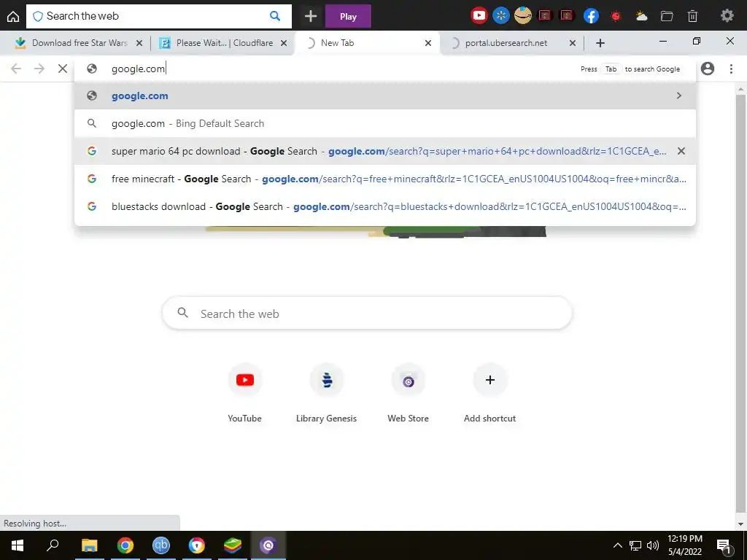
Task: Open the YouTube shortcut in top bar
Action: 479,16
